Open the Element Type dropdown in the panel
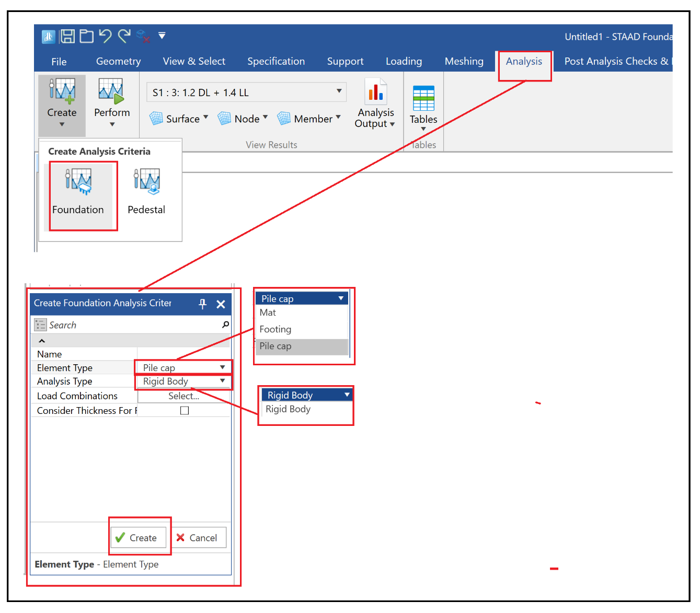Viewport: 700px width, 613px height. (183, 367)
